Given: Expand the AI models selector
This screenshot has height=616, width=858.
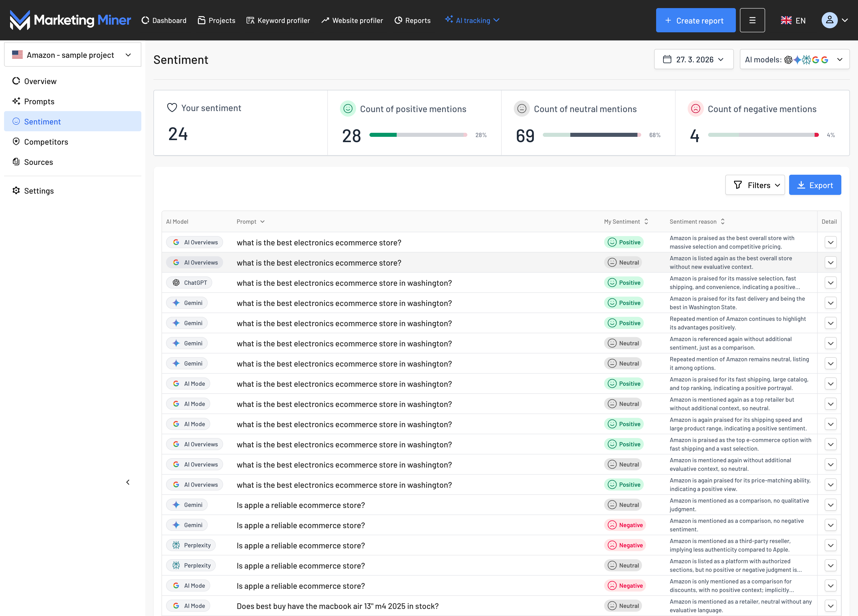Looking at the screenshot, I should point(794,59).
